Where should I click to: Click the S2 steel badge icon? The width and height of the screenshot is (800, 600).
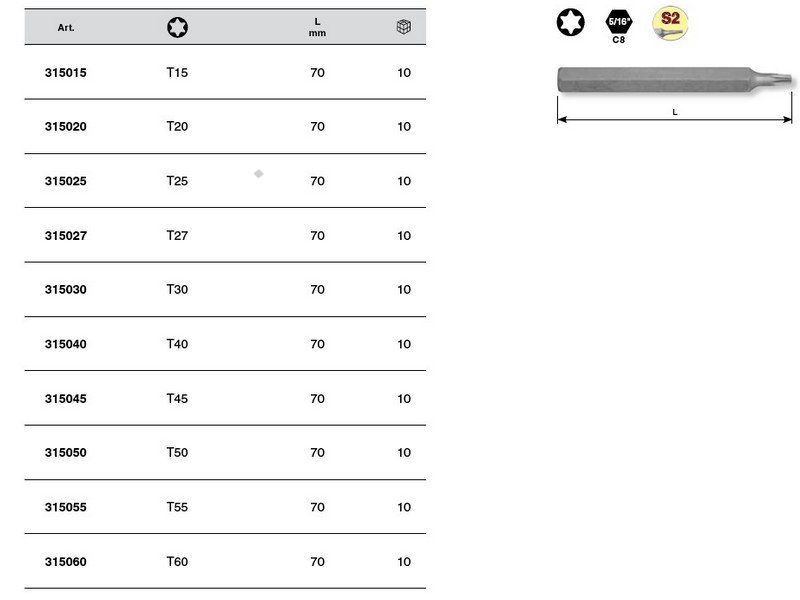(670, 23)
